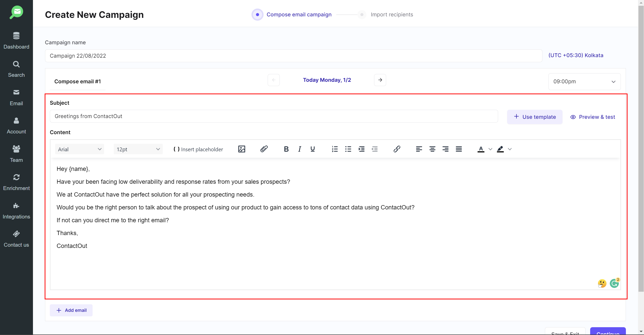
Task: Select the Compose email #1 tab
Action: (77, 82)
